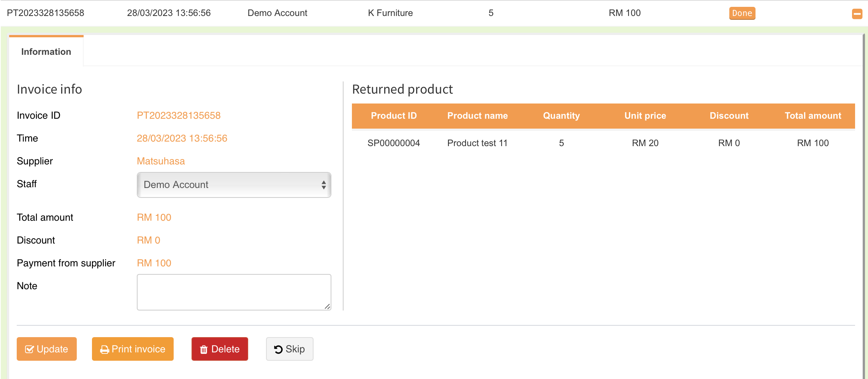
Task: Click the Total amount column header
Action: tap(813, 116)
